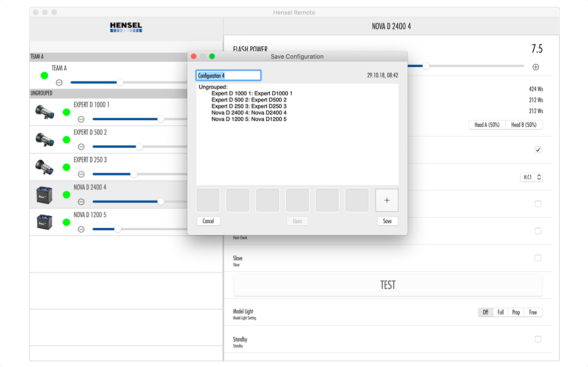Click 'Nova D 1200 5: Nova D1200 5' line

[249, 119]
